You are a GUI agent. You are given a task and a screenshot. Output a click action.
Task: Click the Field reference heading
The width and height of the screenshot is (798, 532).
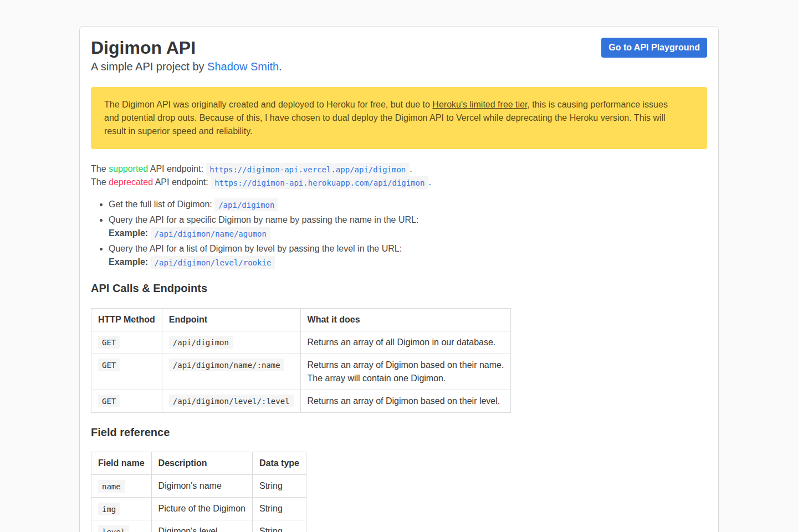coord(130,432)
